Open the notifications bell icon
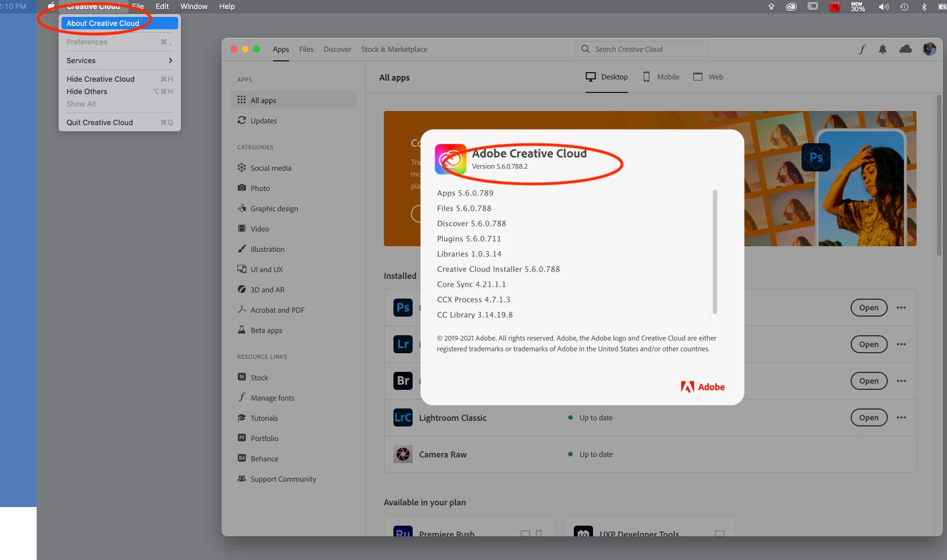 click(x=883, y=50)
